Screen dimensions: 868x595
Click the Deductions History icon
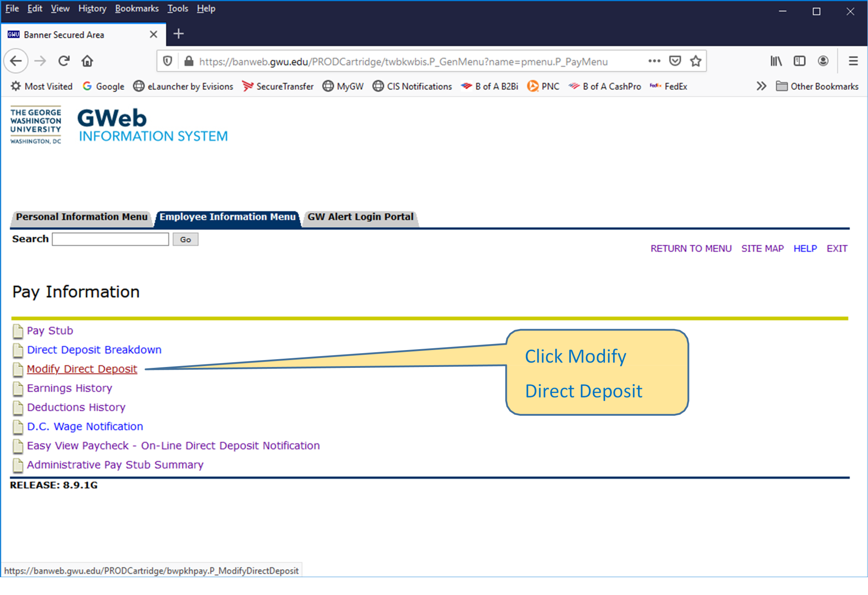pos(18,407)
